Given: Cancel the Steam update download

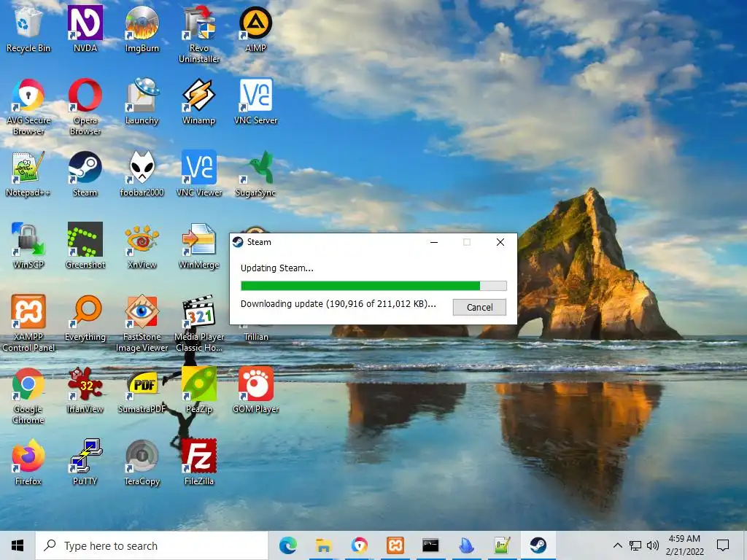Looking at the screenshot, I should coord(479,307).
